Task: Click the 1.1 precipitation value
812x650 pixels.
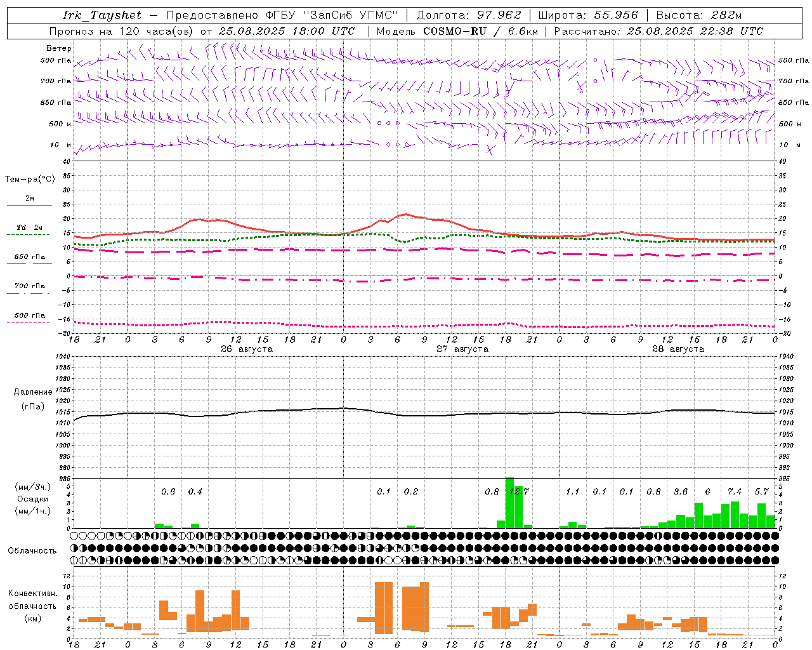Action: click(573, 492)
